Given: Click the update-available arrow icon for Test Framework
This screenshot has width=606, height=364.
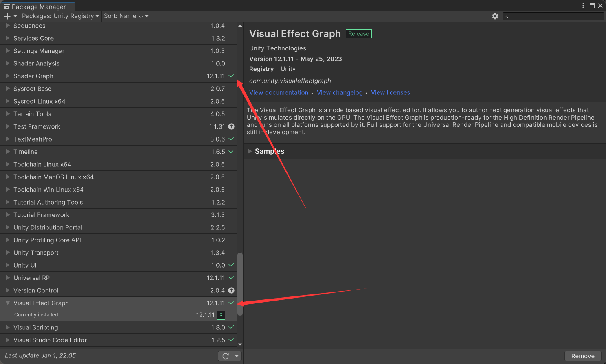Looking at the screenshot, I should pos(231,126).
